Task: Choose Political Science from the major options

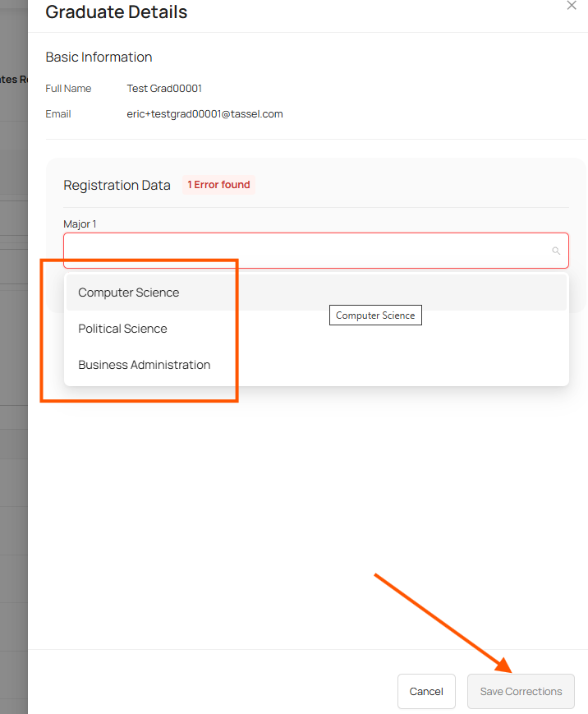Action: click(122, 329)
